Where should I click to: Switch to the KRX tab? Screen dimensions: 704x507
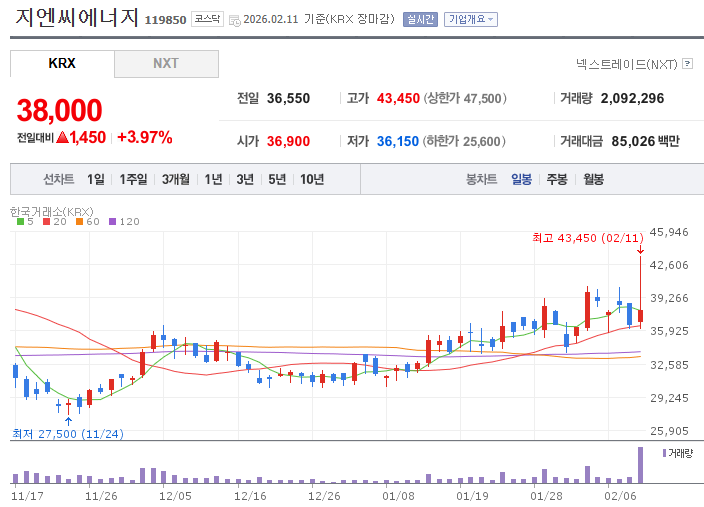pyautogui.click(x=62, y=63)
